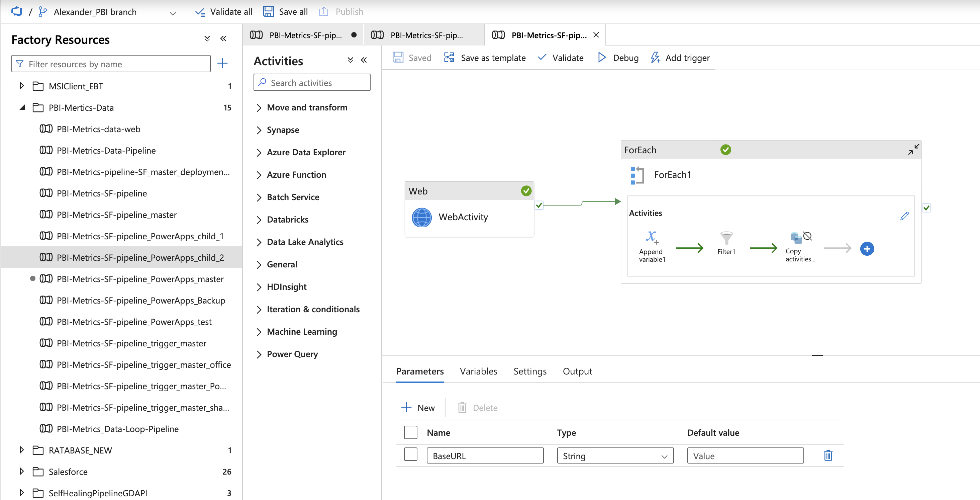Screen dimensions: 980x500
Task: Collapse the ForEach activity with shrink arrows
Action: pos(913,149)
